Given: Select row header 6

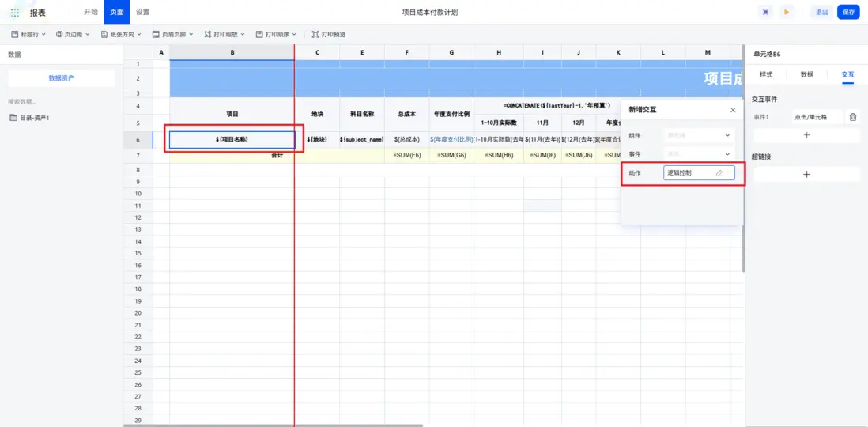Looking at the screenshot, I should pos(138,139).
